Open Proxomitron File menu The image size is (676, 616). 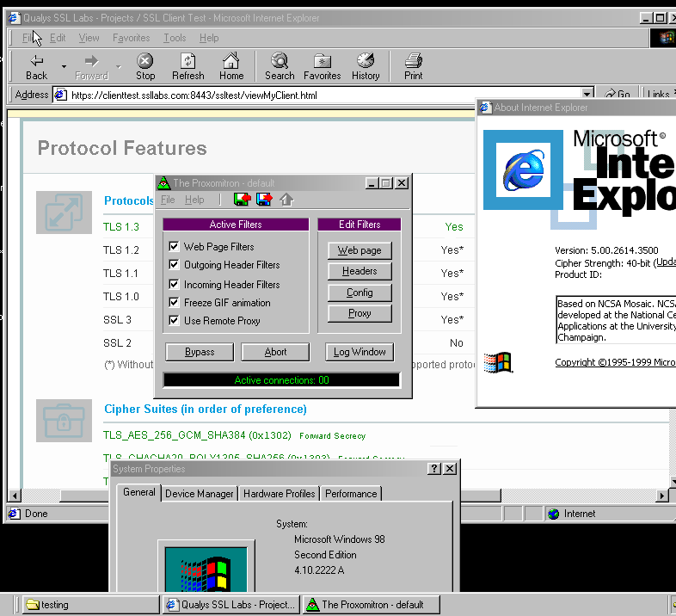pos(168,200)
